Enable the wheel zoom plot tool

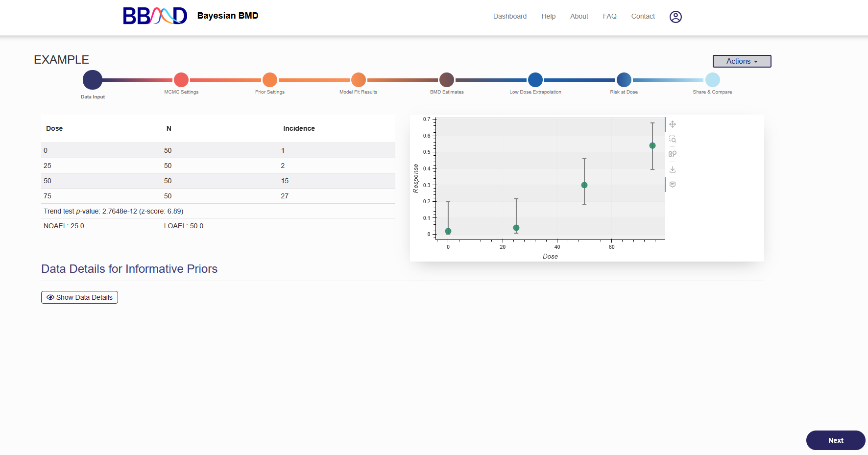coord(673,154)
